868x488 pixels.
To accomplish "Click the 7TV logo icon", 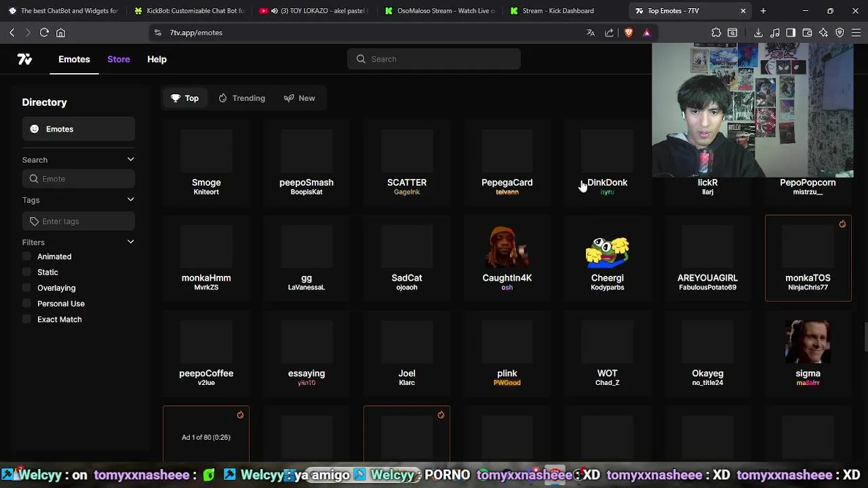I will coord(25,59).
